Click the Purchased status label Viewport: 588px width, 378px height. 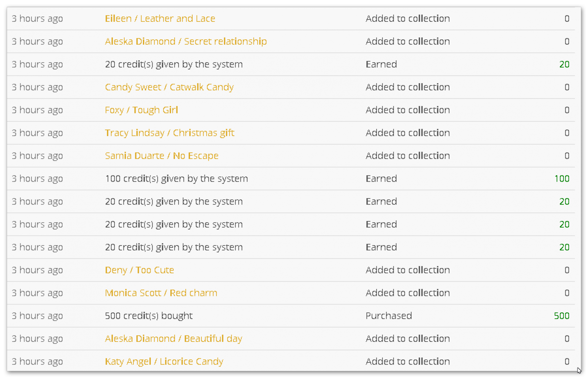click(x=389, y=316)
